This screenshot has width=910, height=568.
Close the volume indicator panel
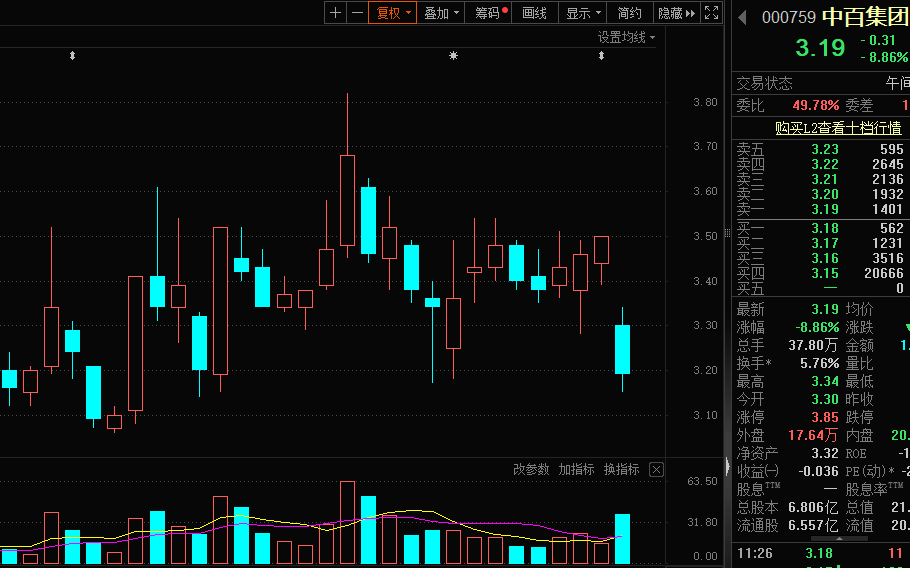656,469
